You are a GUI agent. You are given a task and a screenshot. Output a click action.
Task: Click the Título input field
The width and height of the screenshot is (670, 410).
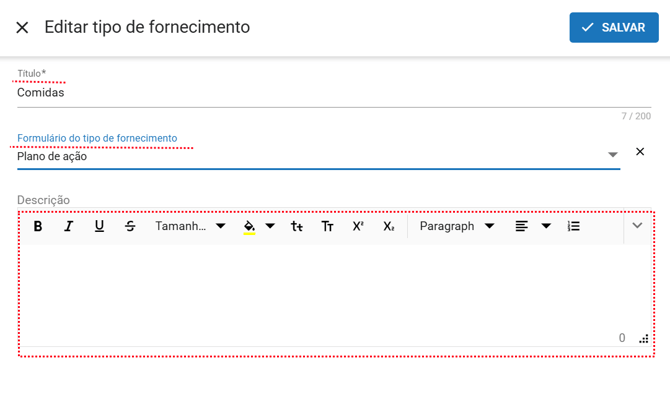point(318,93)
